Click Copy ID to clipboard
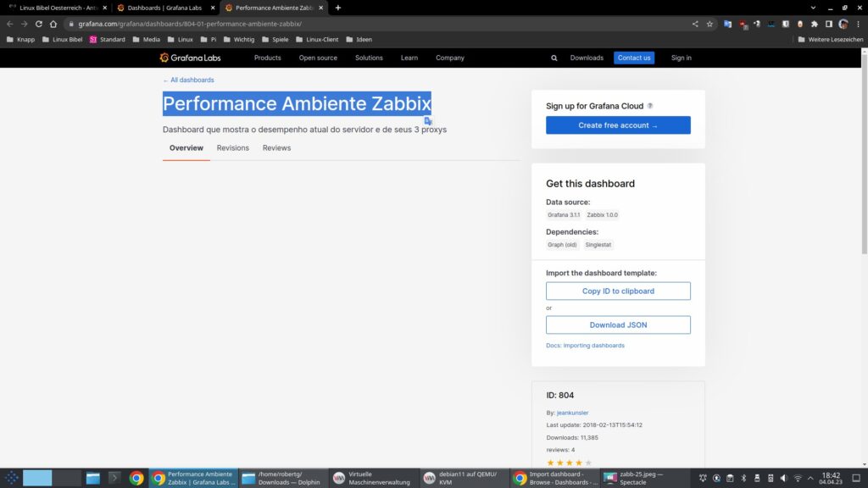This screenshot has width=868, height=488. 618,291
